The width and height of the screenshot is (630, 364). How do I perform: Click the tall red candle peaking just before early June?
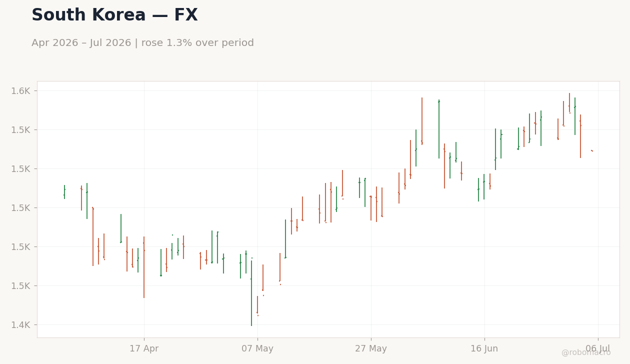(422, 121)
